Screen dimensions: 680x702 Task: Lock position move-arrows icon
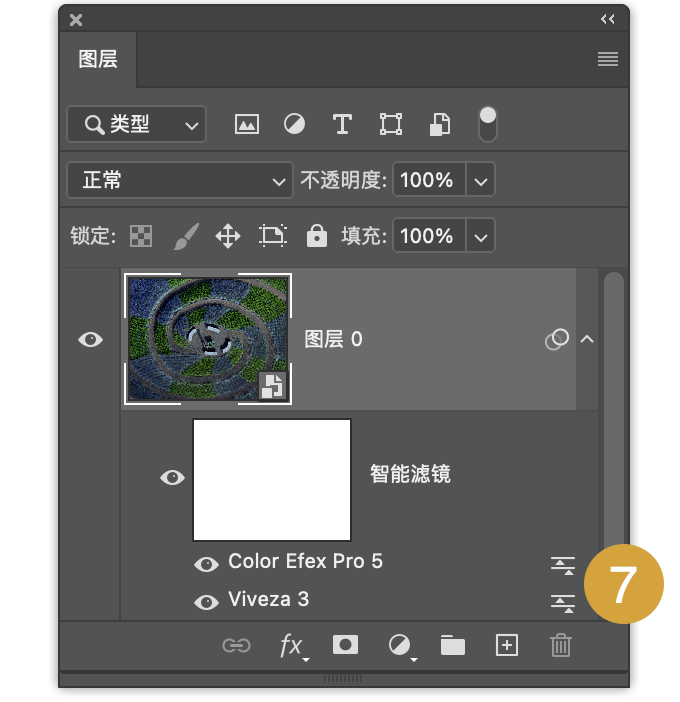[x=228, y=236]
